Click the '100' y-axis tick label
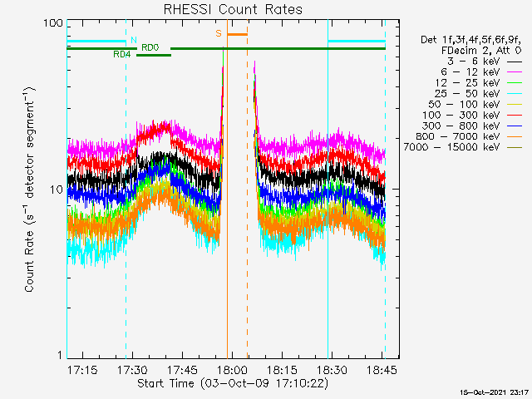 [53, 23]
